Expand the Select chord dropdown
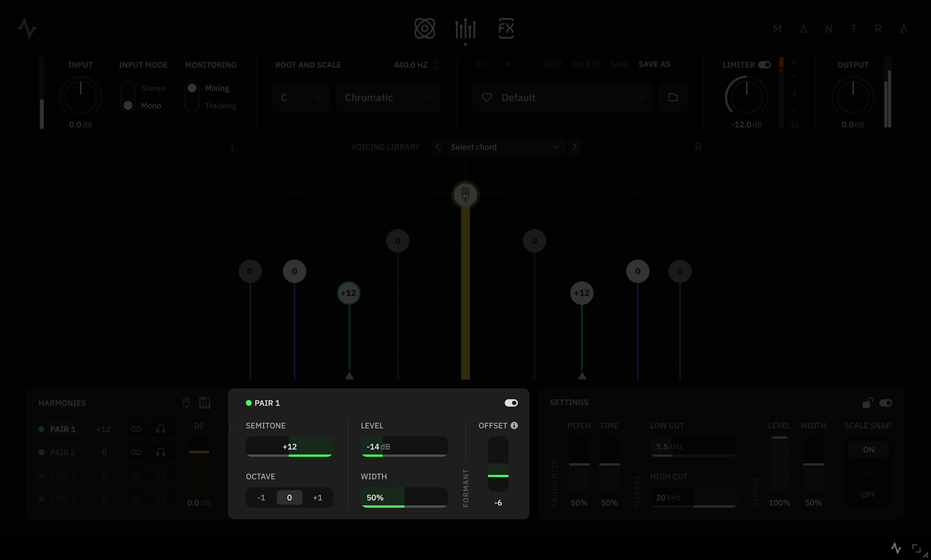 (x=505, y=147)
